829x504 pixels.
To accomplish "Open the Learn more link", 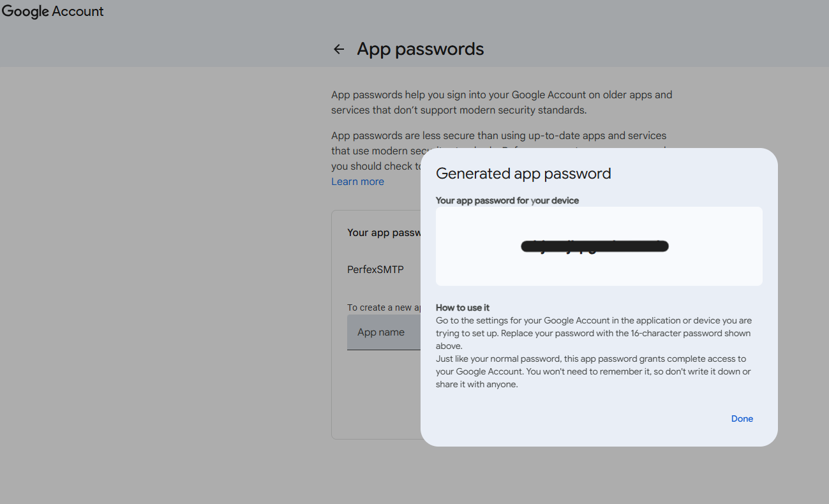I will pyautogui.click(x=357, y=182).
